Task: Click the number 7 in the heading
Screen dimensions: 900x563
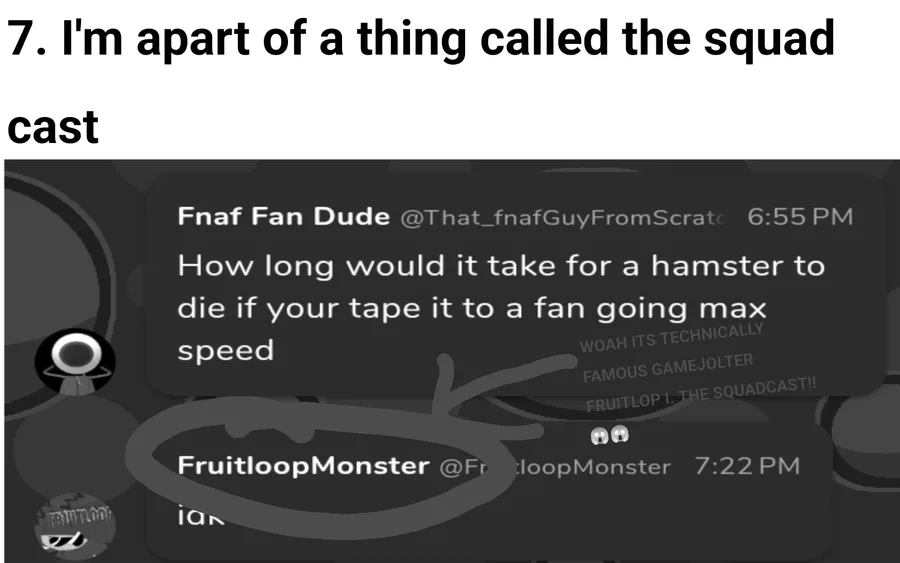Action: point(21,40)
